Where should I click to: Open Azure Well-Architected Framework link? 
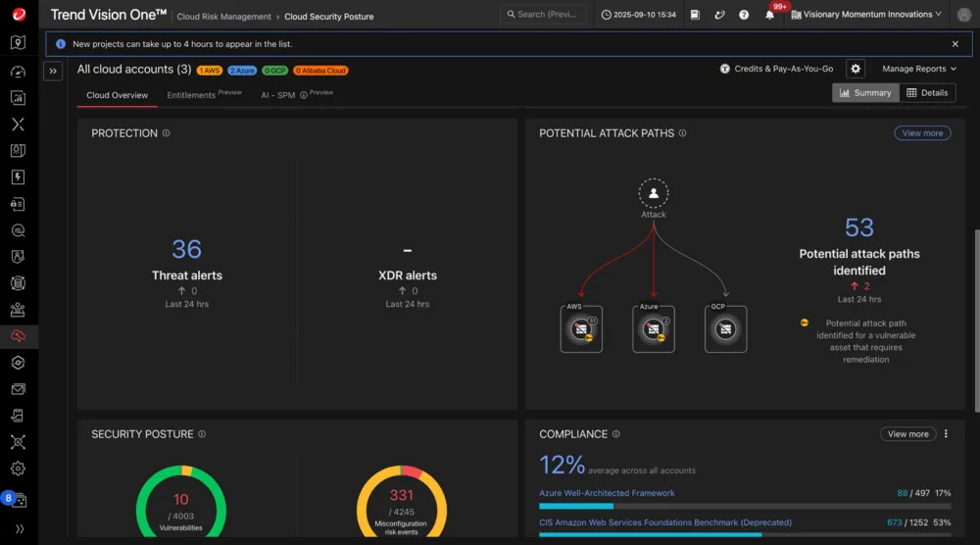pos(607,493)
